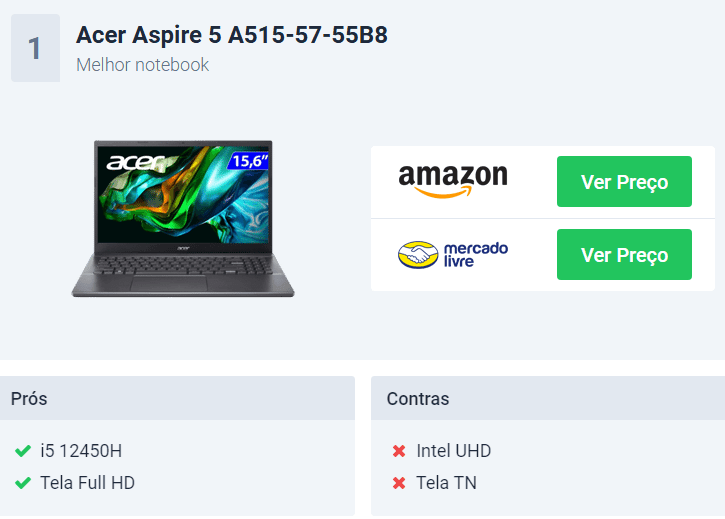
Task: Click the Mercado Livre handshake emblem
Action: click(x=418, y=254)
